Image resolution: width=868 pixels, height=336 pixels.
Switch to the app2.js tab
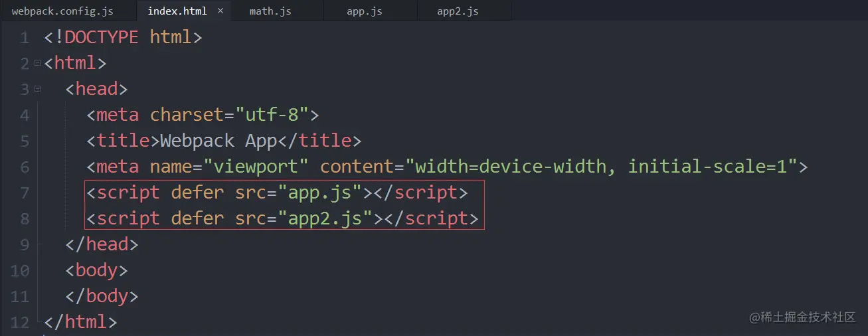coord(458,11)
